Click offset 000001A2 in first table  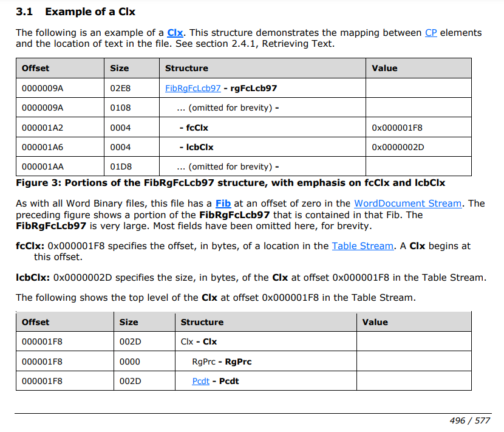[43, 128]
